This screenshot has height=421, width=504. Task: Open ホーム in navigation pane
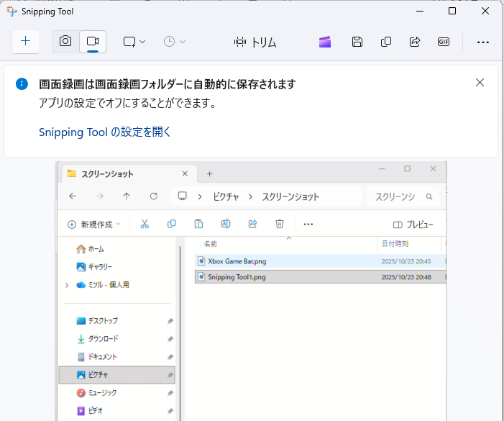(x=90, y=249)
